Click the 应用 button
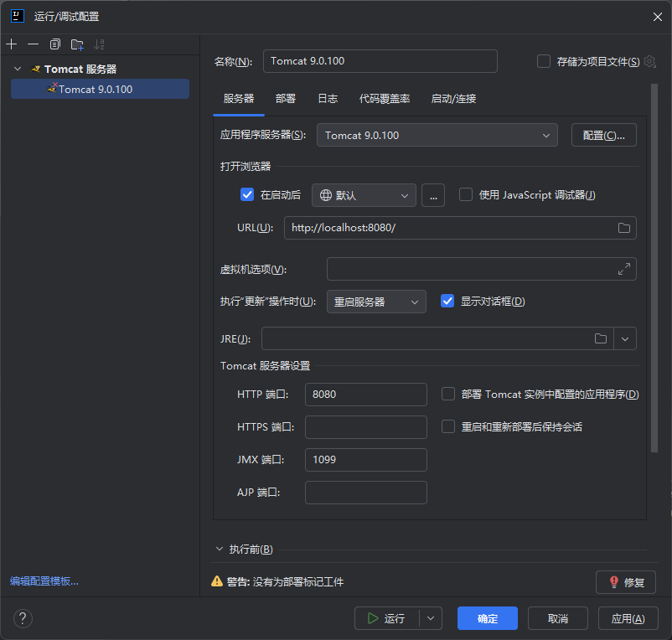672x640 pixels. (628, 618)
